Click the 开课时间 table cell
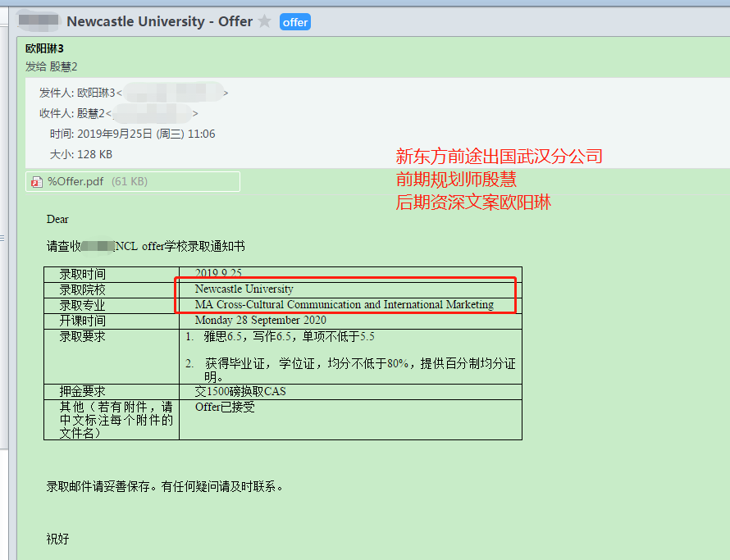The height and width of the screenshot is (560, 730). (112, 321)
